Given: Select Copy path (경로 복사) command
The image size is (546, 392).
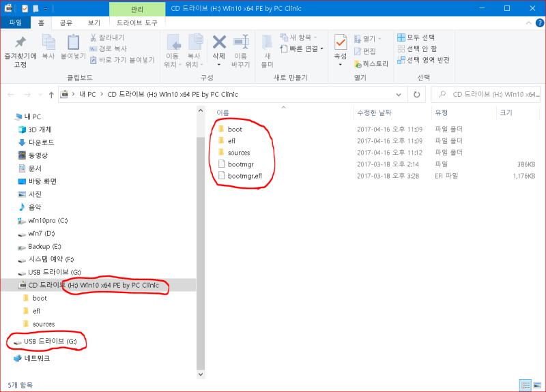Looking at the screenshot, I should pos(109,48).
